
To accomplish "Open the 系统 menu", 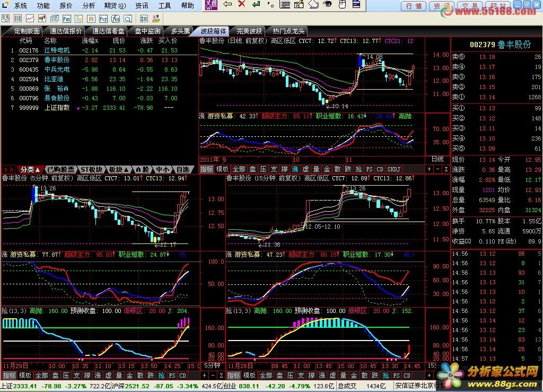I will [x=20, y=5].
